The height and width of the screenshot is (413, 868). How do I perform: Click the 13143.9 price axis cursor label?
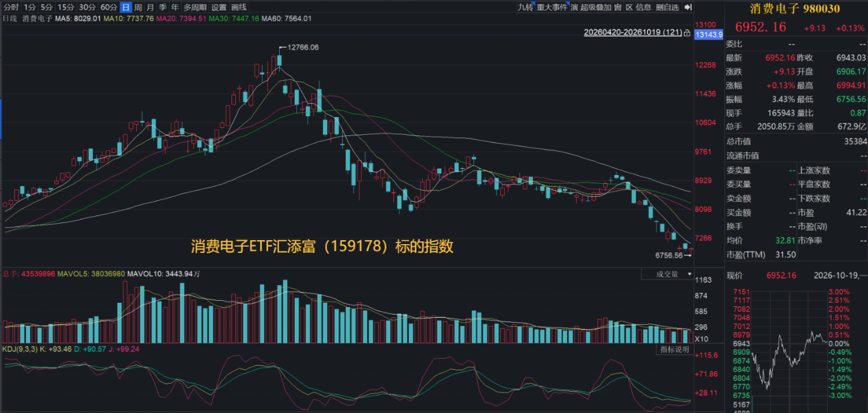click(x=708, y=34)
